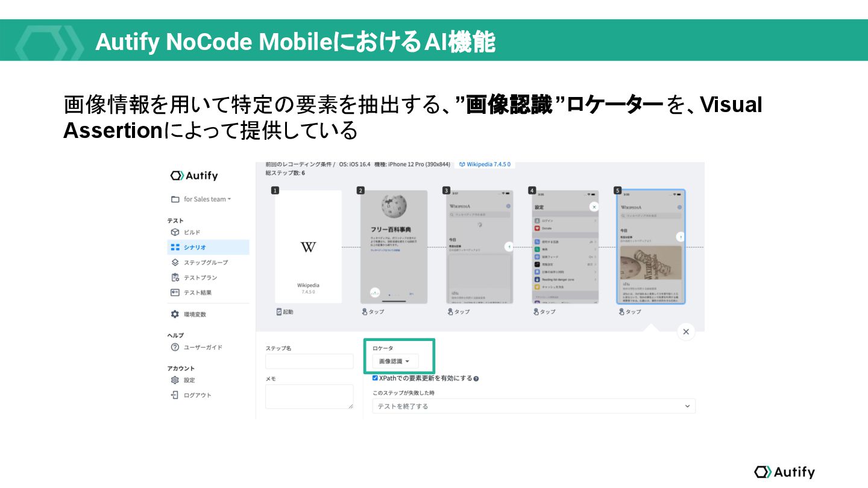Click the Autify logo in the sidebar
This screenshot has width=868, height=488.
coord(194,176)
